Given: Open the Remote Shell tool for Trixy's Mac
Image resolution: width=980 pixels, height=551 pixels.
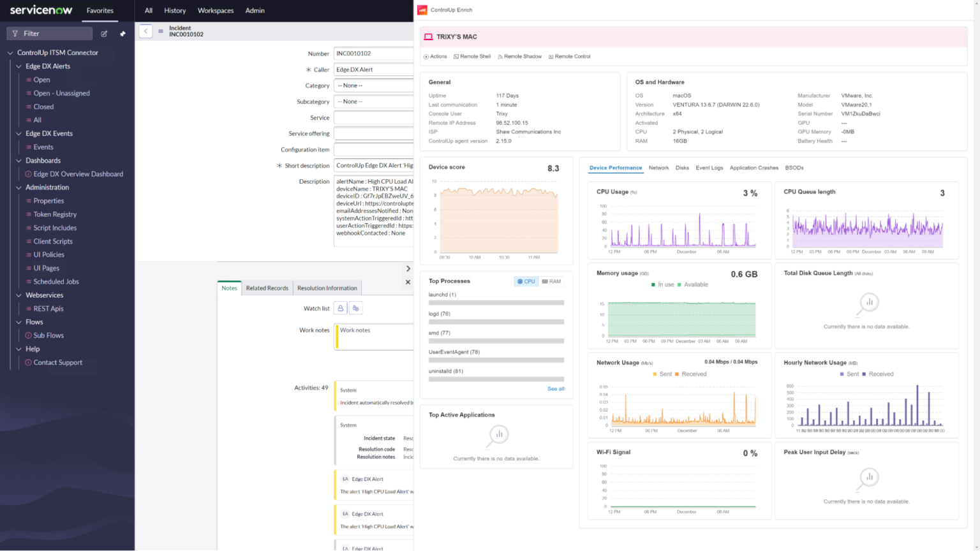Looking at the screenshot, I should click(x=471, y=56).
